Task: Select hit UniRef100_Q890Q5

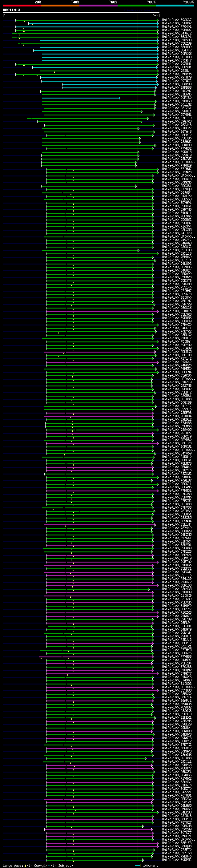Action: (x=177, y=430)
